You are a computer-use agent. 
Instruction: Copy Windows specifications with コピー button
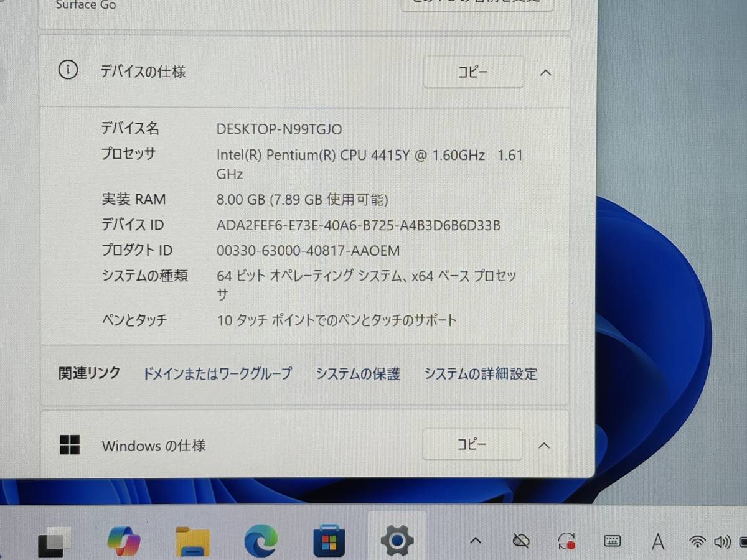(472, 444)
